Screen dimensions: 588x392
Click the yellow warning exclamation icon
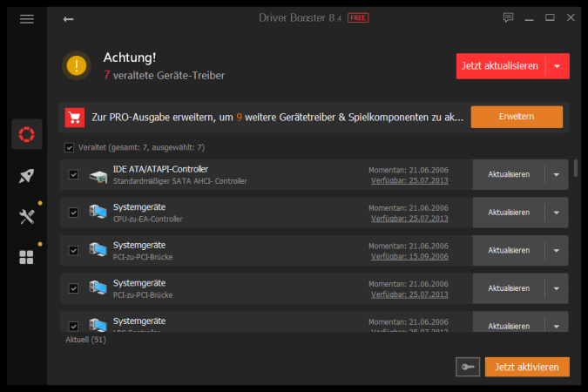click(x=77, y=65)
